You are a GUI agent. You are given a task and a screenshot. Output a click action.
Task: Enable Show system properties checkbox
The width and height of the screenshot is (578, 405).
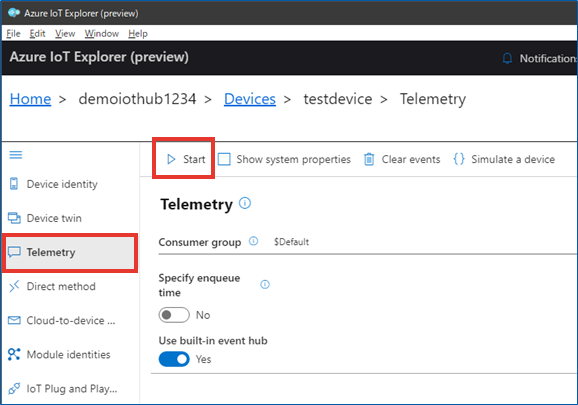coord(224,159)
